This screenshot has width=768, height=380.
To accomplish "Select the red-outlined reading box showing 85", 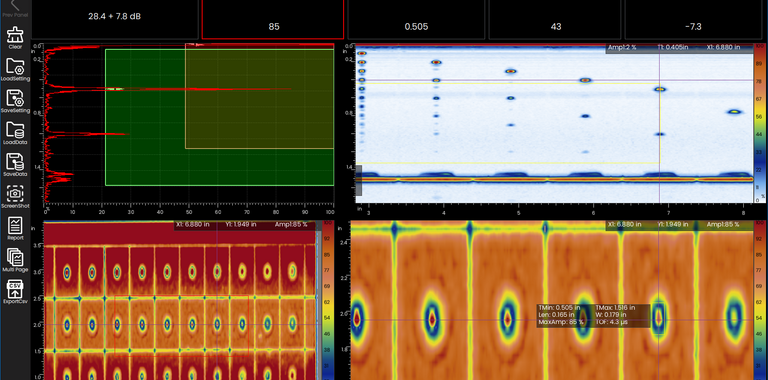I will tap(273, 19).
